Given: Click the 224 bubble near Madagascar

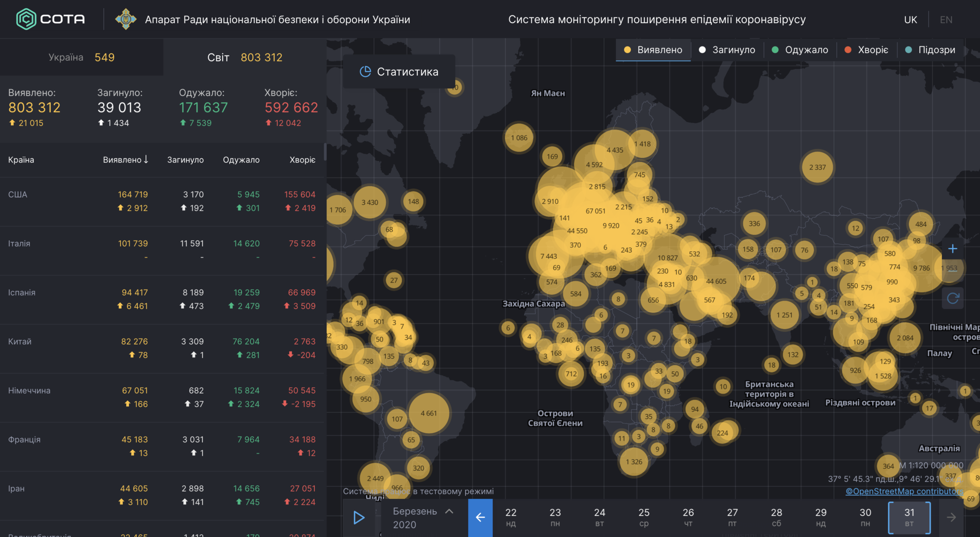Looking at the screenshot, I should (x=722, y=433).
